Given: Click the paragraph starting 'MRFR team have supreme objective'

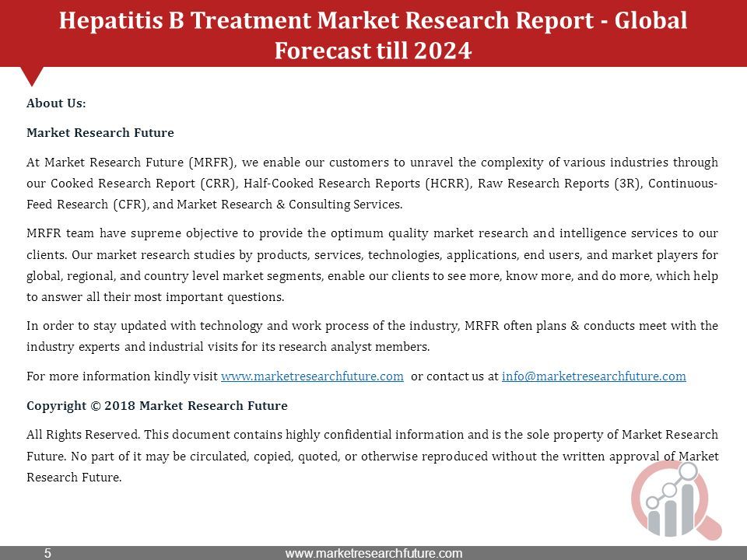Looking at the screenshot, I should (372, 264).
